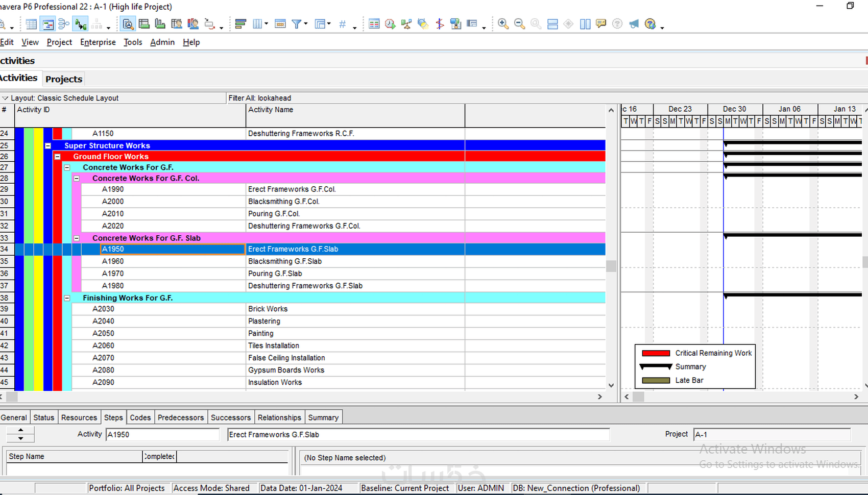Screen dimensions: 868x495
Task: Click the activity stepper up arrow
Action: [x=20, y=431]
